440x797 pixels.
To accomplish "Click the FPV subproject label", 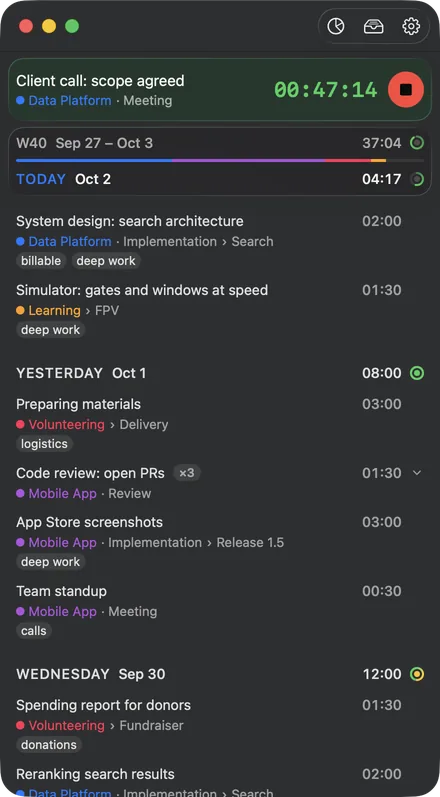I will tap(107, 311).
